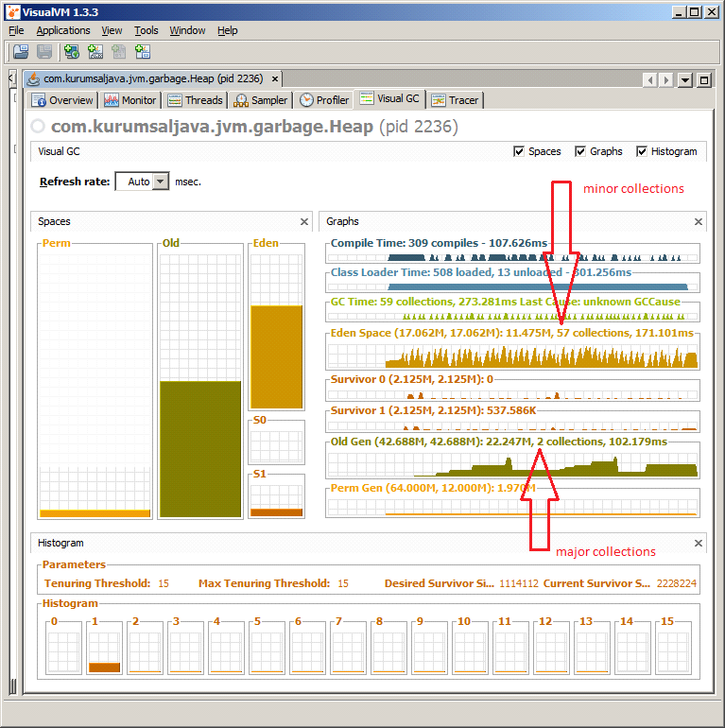The image size is (725, 728).
Task: Click the disabled VM Coredump toolbar icon
Action: tap(119, 52)
